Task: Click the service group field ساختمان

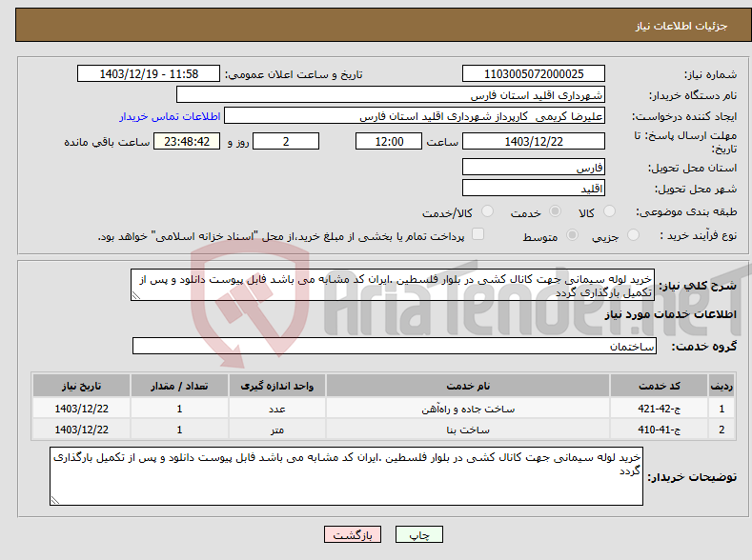Action: coord(395,346)
